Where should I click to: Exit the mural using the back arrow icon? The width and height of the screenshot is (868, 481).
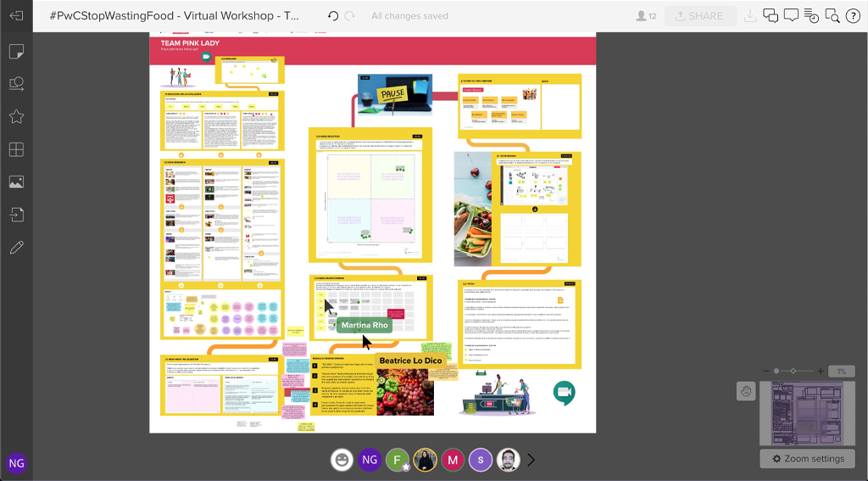[x=16, y=15]
